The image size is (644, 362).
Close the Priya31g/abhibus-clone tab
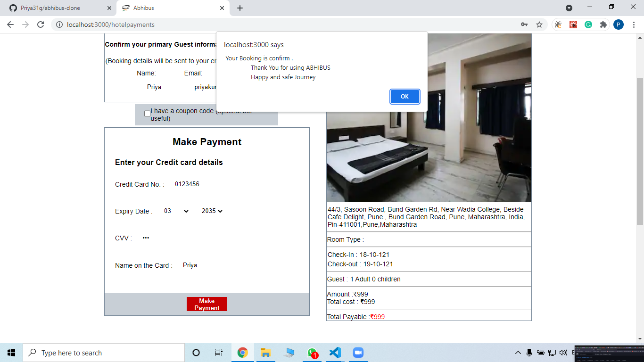[x=109, y=8]
